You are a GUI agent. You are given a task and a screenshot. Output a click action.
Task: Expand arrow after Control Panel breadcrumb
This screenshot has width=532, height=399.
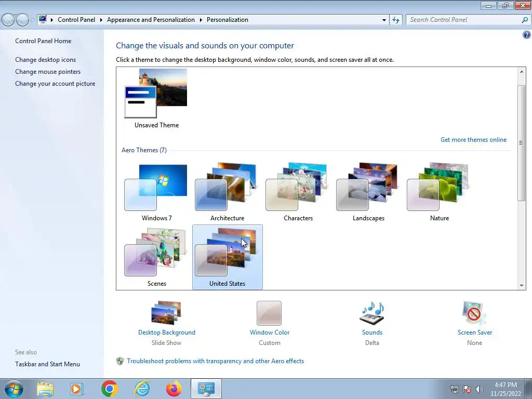(101, 20)
